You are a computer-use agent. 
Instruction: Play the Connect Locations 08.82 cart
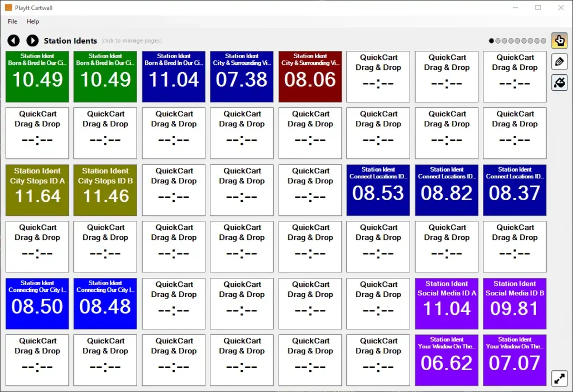447,190
